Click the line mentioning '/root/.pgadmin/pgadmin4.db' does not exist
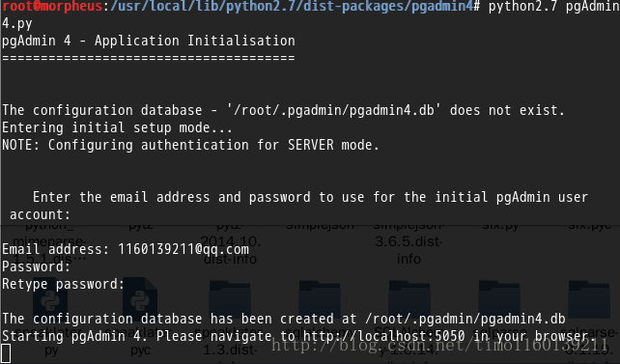Image resolution: width=620 pixels, height=364 pixels. [283, 110]
